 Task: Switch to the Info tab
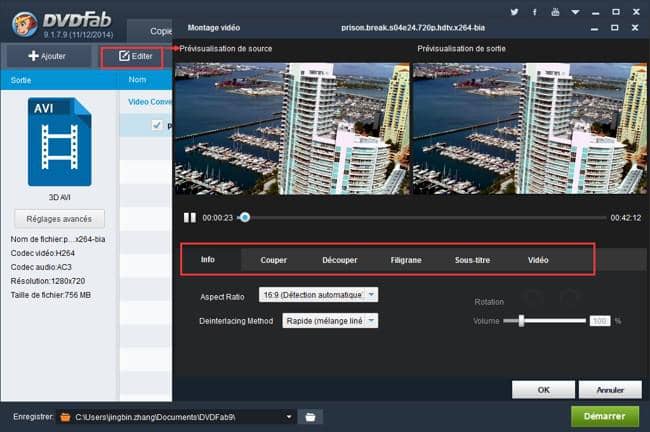coord(208,260)
